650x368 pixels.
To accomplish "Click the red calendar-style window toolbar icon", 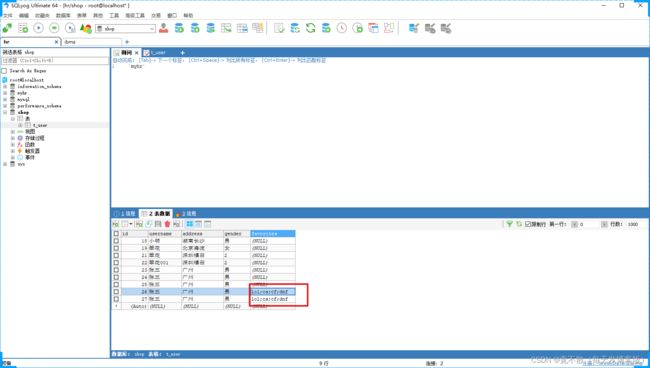I will coord(373,28).
